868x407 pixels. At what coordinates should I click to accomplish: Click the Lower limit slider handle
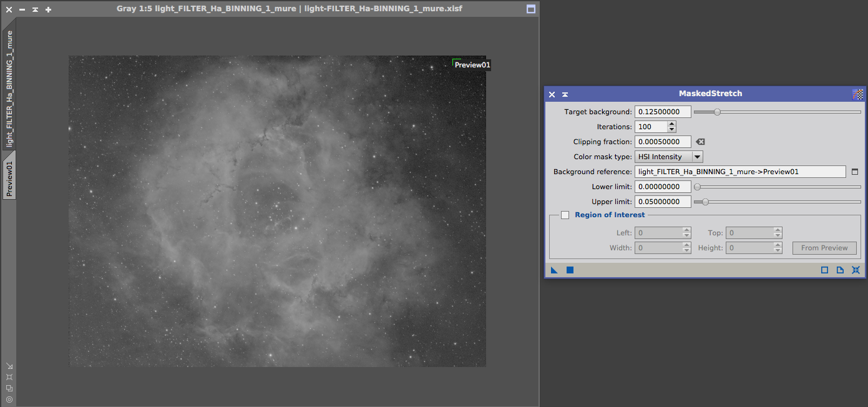click(697, 187)
